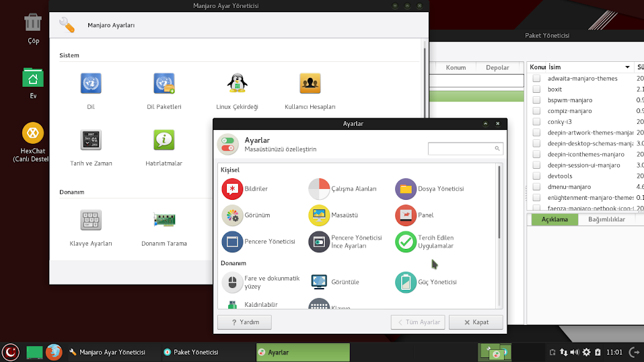Image resolution: width=644 pixels, height=362 pixels.
Task: Click the Konu column header
Action: point(537,67)
